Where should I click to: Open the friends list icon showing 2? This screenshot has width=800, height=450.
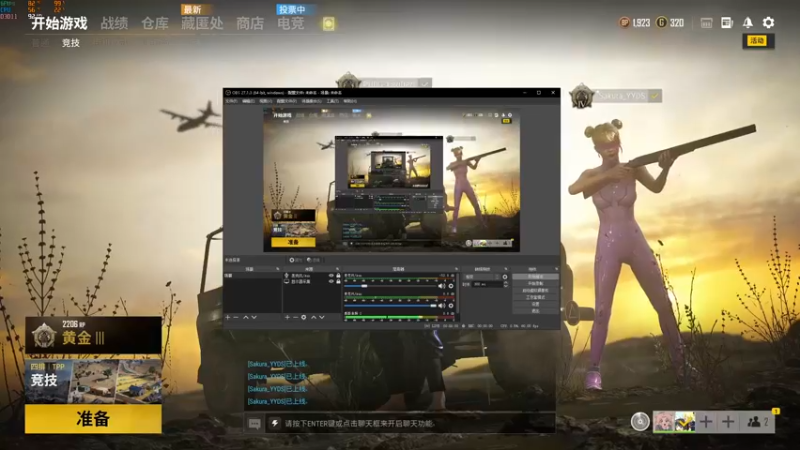coord(757,422)
